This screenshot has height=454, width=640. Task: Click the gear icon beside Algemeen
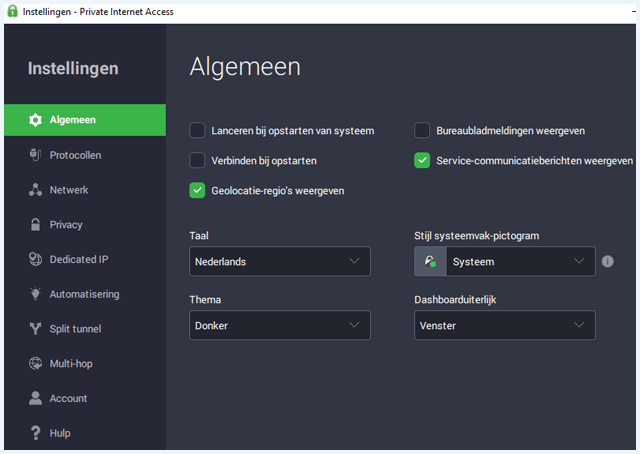pos(36,120)
